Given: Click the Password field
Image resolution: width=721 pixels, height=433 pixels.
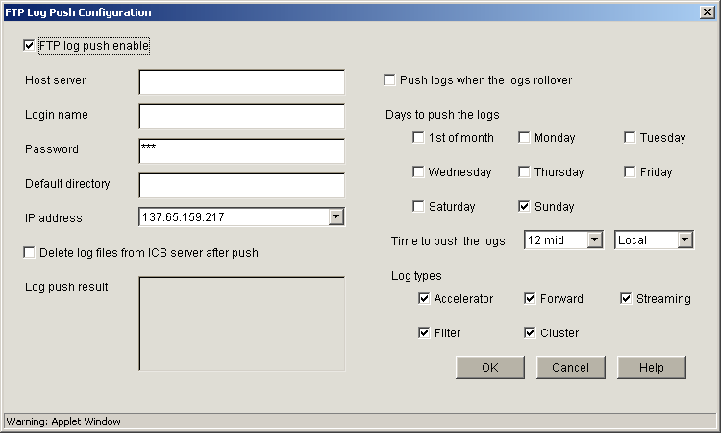Looking at the screenshot, I should coord(241,150).
